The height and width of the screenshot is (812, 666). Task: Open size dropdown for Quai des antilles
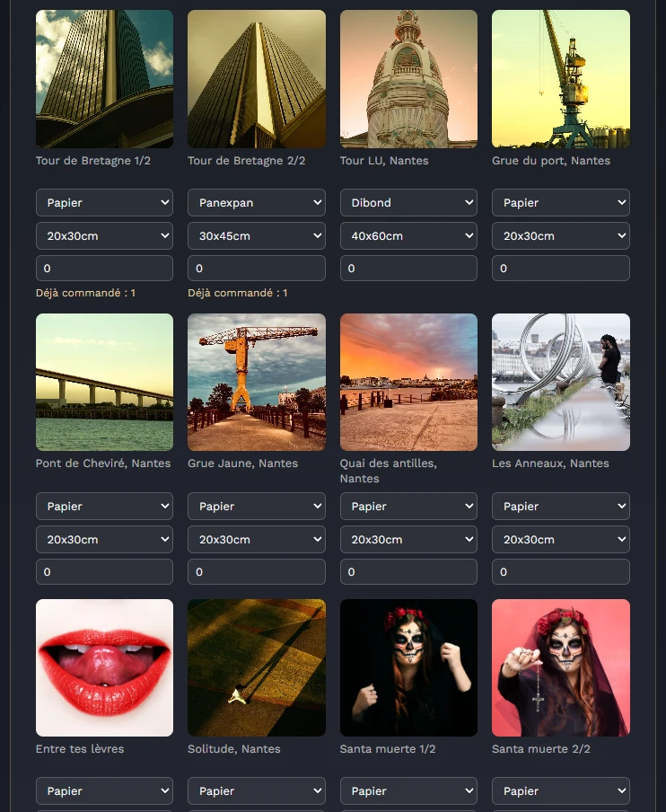tap(408, 539)
